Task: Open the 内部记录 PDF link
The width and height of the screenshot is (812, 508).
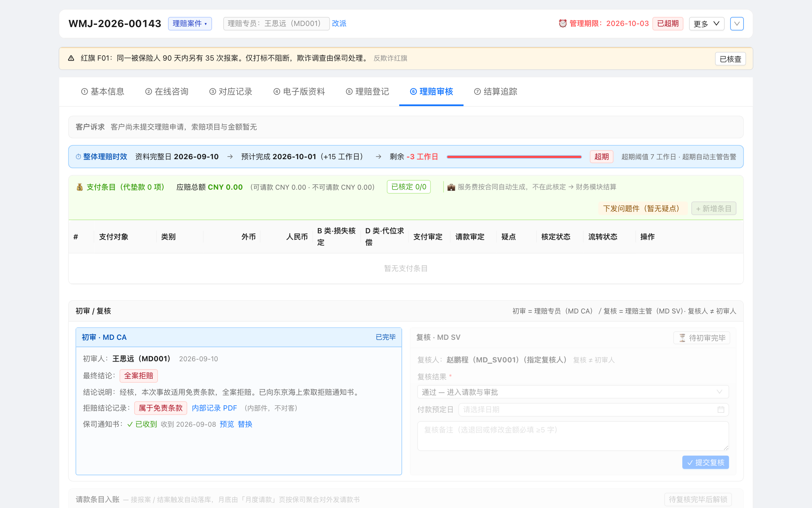Action: point(214,408)
